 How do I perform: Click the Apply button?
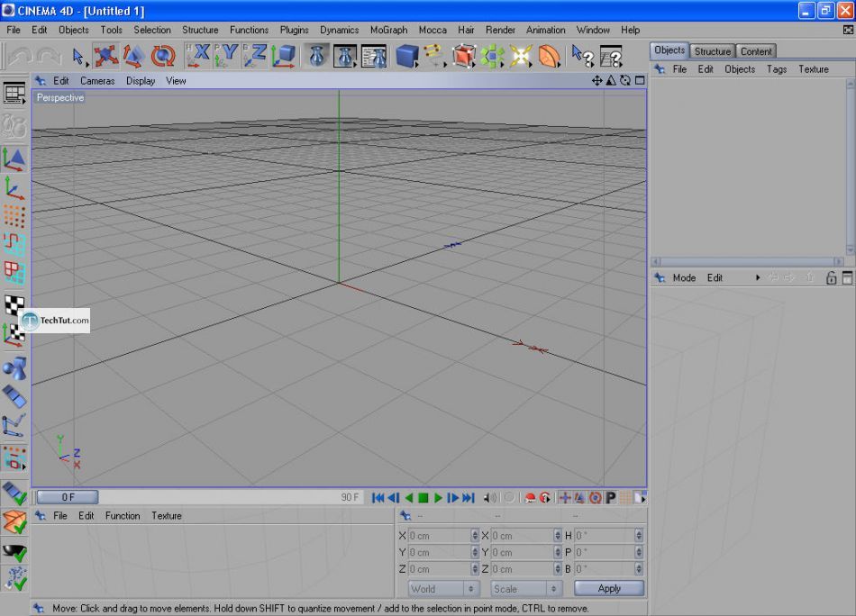tap(609, 588)
